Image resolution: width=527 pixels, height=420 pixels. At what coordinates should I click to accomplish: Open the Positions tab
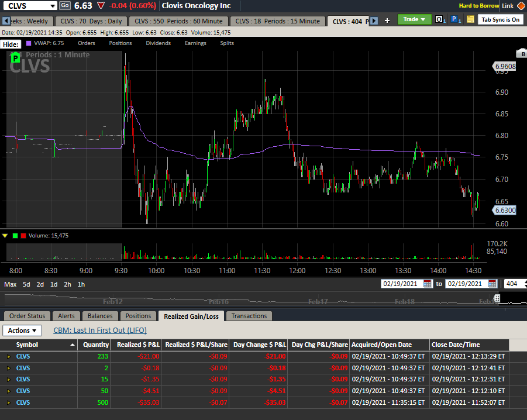pyautogui.click(x=138, y=316)
